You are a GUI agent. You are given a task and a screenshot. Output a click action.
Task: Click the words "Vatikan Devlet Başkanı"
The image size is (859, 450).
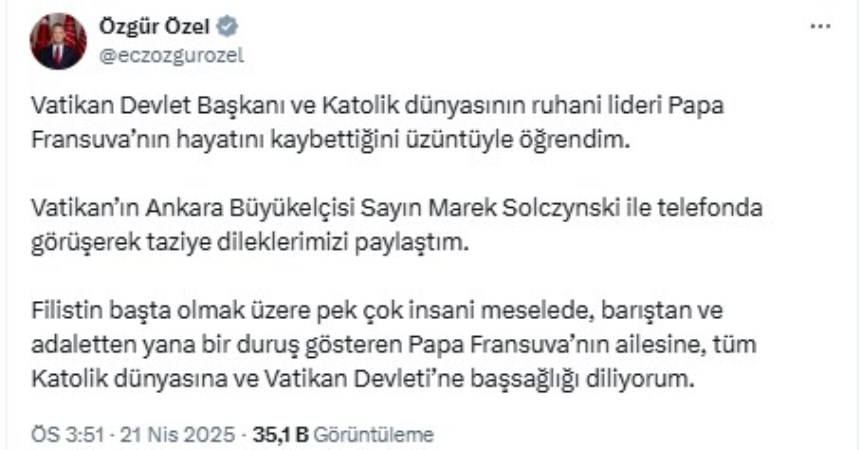tap(129, 105)
